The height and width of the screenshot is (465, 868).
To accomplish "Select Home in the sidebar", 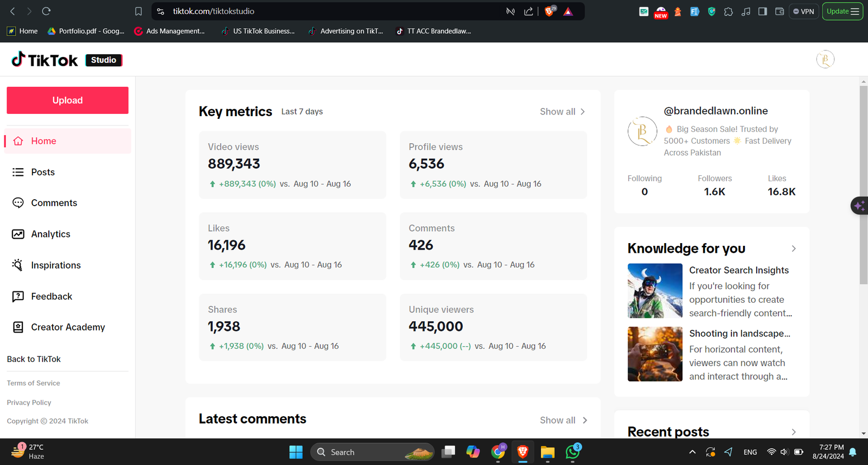I will coord(68,141).
